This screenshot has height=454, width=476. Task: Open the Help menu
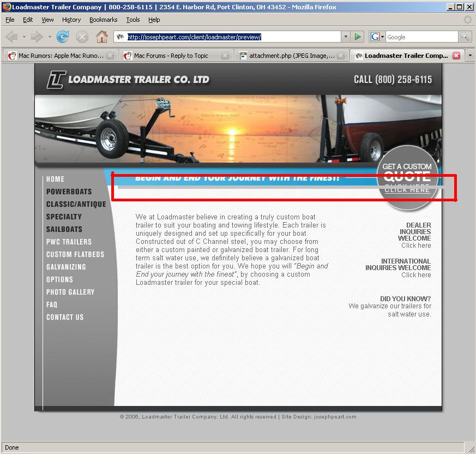(x=154, y=20)
